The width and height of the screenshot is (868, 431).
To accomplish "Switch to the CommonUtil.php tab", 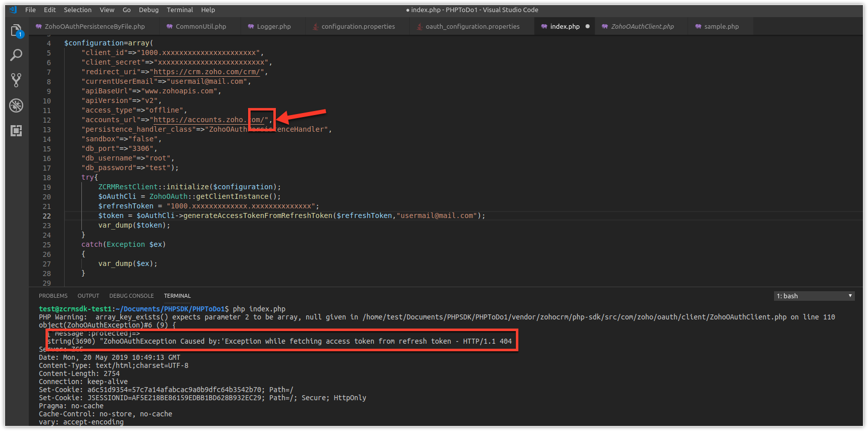I will click(x=201, y=26).
